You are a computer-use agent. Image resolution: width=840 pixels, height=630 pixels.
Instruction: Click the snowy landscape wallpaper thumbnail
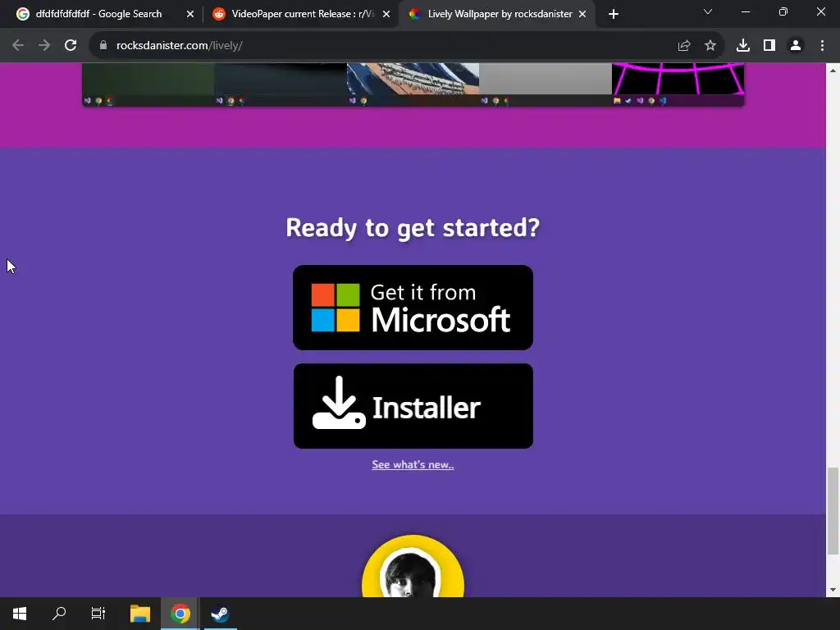pyautogui.click(x=413, y=84)
